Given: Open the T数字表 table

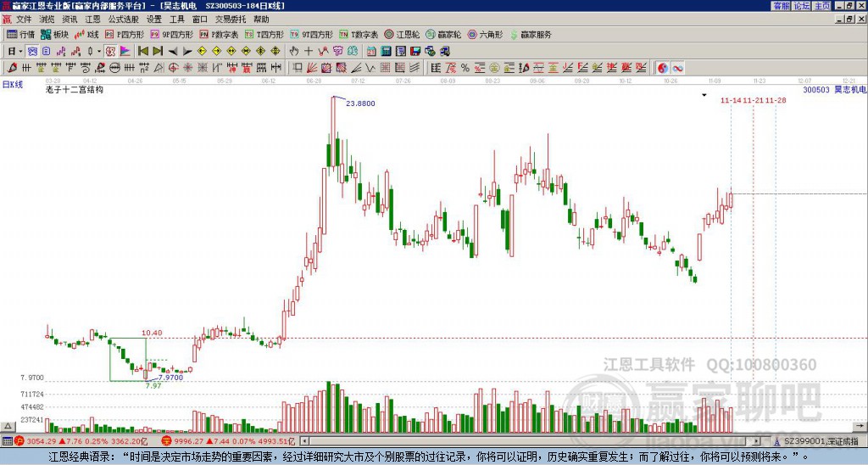Looking at the screenshot, I should coord(359,34).
